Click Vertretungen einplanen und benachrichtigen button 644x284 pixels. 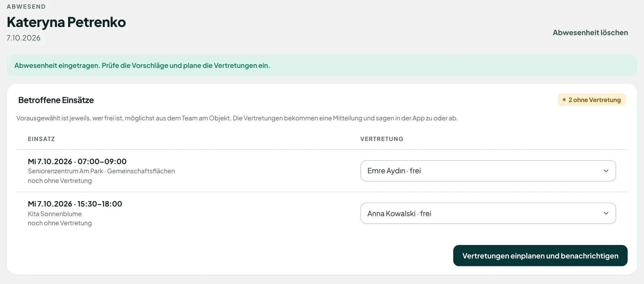540,255
